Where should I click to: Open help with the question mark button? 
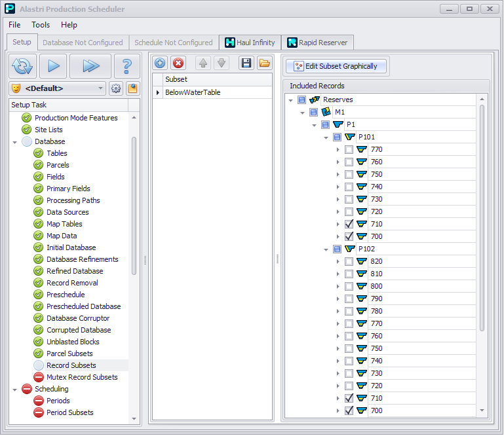click(x=126, y=66)
